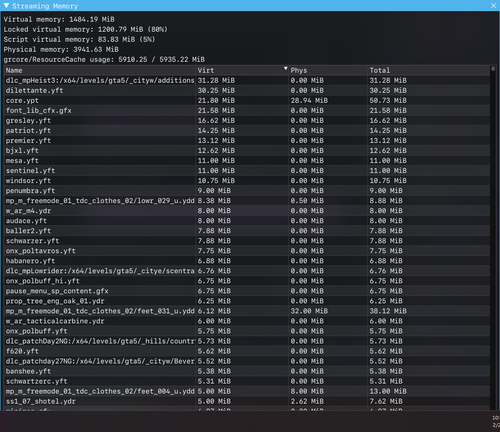This screenshot has height=432, width=500.
Task: Click the 13.00 MiB Total value
Action: [x=388, y=391]
